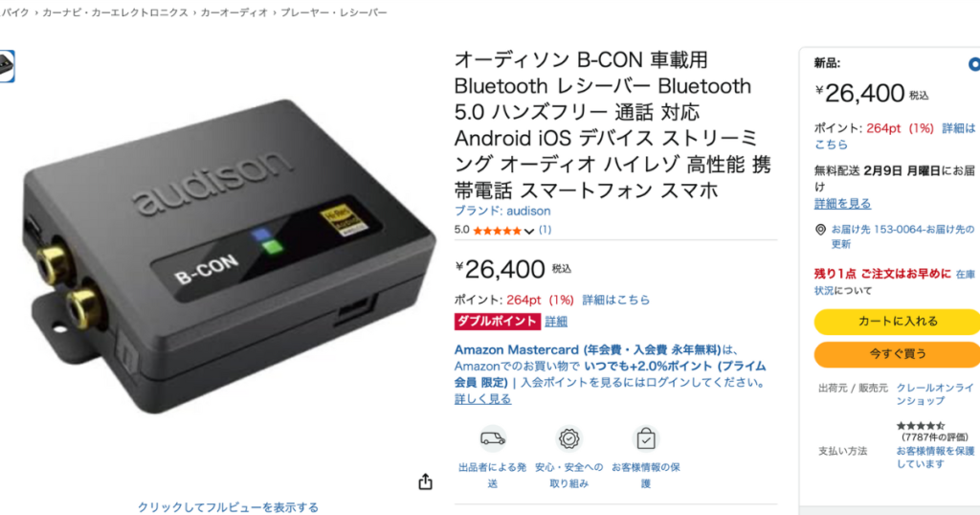This screenshot has width=980, height=515.
Task: Click the 今すぐ買う button
Action: (898, 354)
